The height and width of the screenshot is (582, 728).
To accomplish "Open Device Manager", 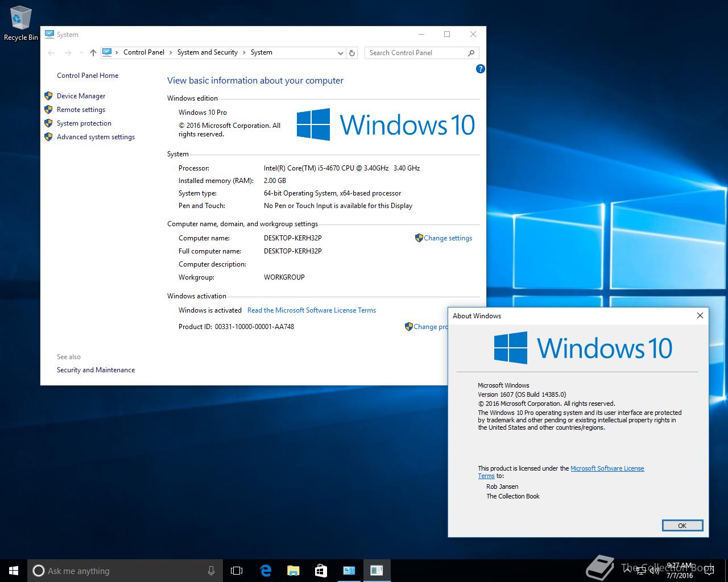I will [x=81, y=96].
